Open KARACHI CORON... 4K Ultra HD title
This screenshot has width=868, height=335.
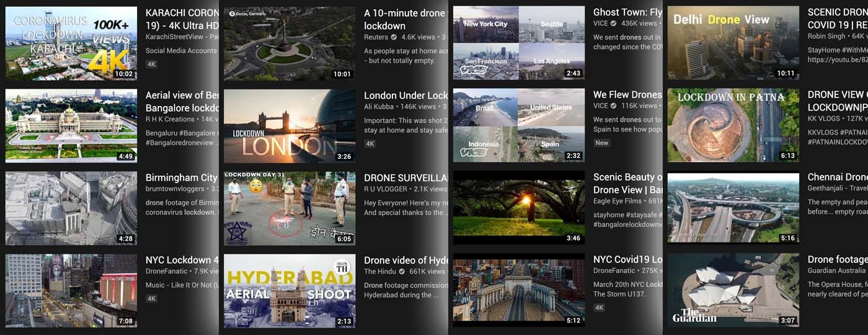click(182, 19)
